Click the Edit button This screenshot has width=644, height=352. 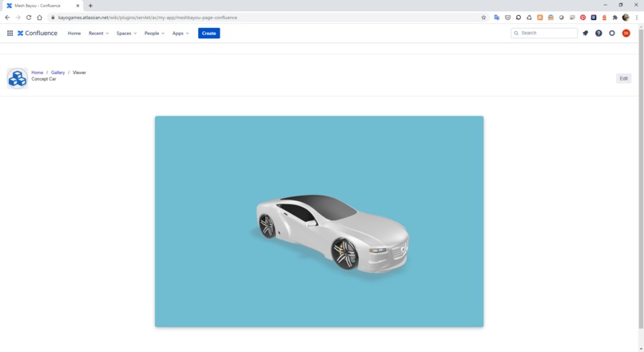point(623,78)
